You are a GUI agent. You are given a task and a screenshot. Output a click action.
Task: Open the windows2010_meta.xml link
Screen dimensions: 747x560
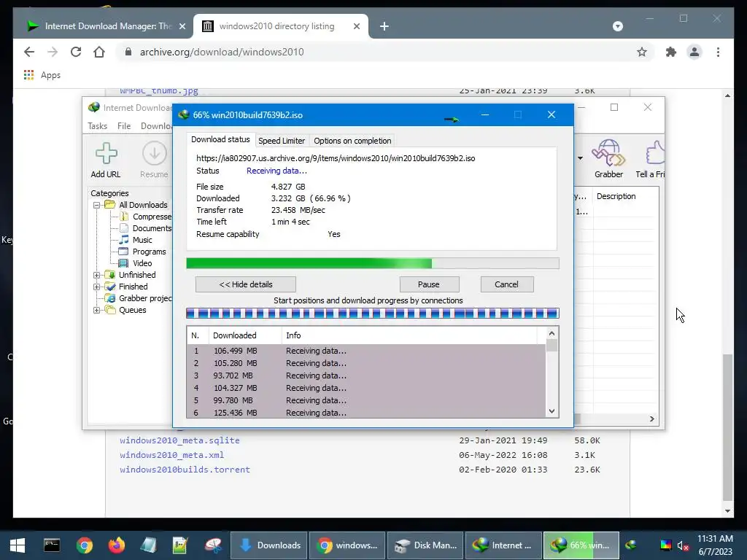171,455
